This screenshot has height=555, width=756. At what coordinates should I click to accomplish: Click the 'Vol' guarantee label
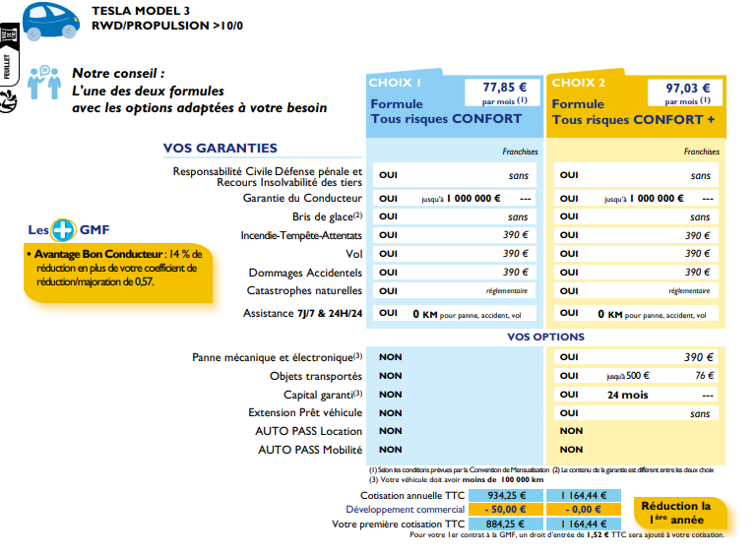(354, 254)
